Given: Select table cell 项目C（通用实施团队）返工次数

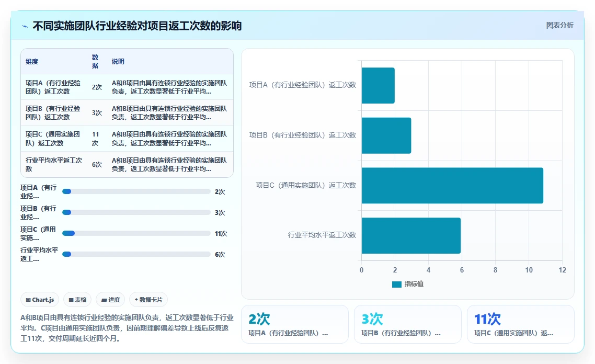Looking at the screenshot, I should tap(53, 139).
